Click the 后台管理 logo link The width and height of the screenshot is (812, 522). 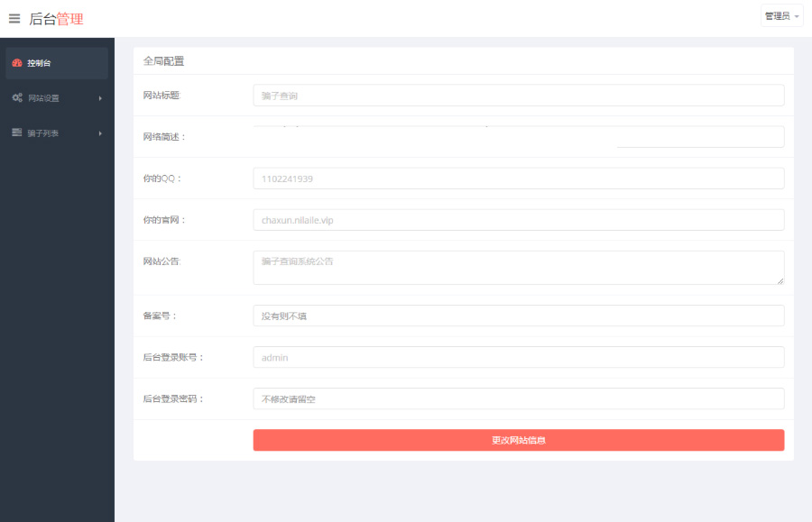(x=56, y=19)
